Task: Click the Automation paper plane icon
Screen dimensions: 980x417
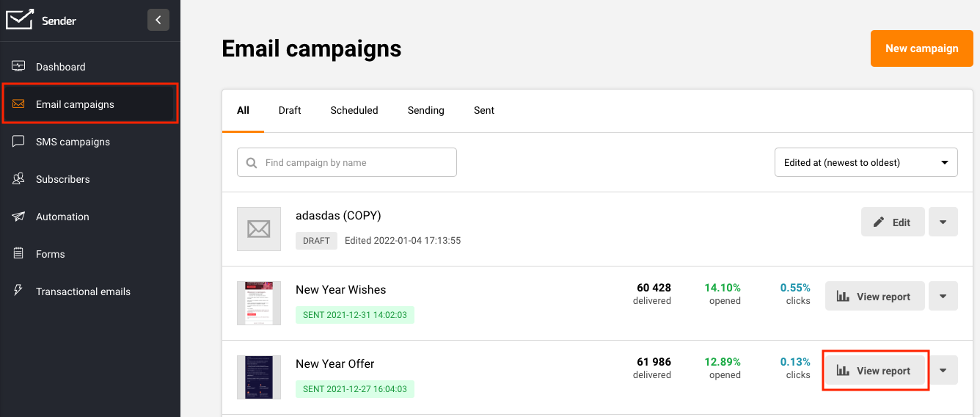Action: [x=19, y=217]
